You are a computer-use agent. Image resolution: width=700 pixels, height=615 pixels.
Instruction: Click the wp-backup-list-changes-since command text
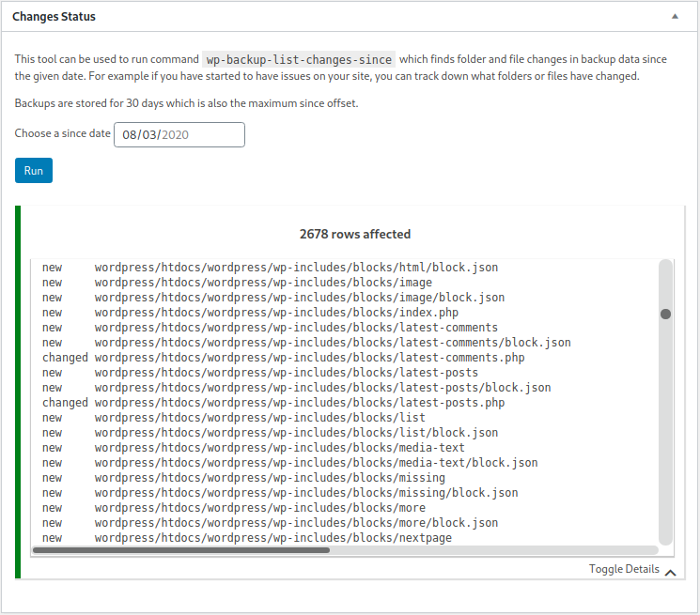coord(299,59)
